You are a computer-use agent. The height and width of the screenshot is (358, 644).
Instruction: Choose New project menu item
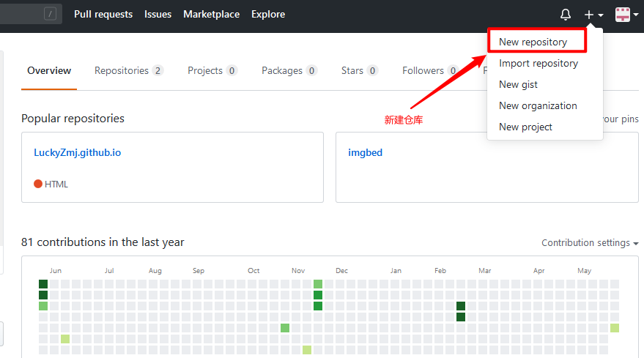pos(525,127)
